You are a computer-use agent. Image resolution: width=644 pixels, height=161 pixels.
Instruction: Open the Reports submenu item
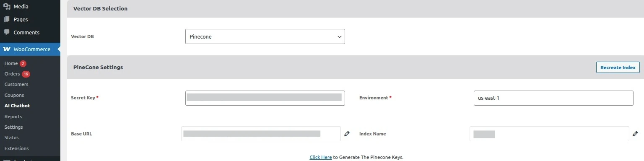(13, 117)
